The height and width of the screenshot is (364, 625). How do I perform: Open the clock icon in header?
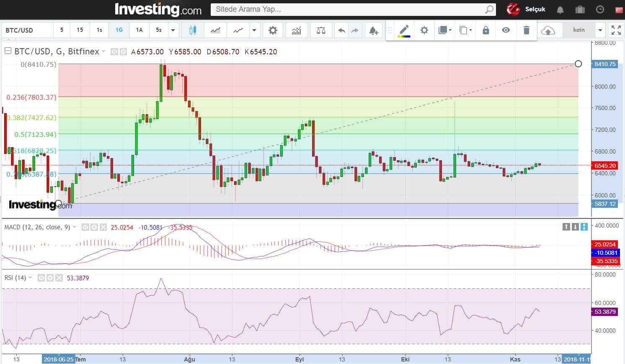pyautogui.click(x=600, y=9)
